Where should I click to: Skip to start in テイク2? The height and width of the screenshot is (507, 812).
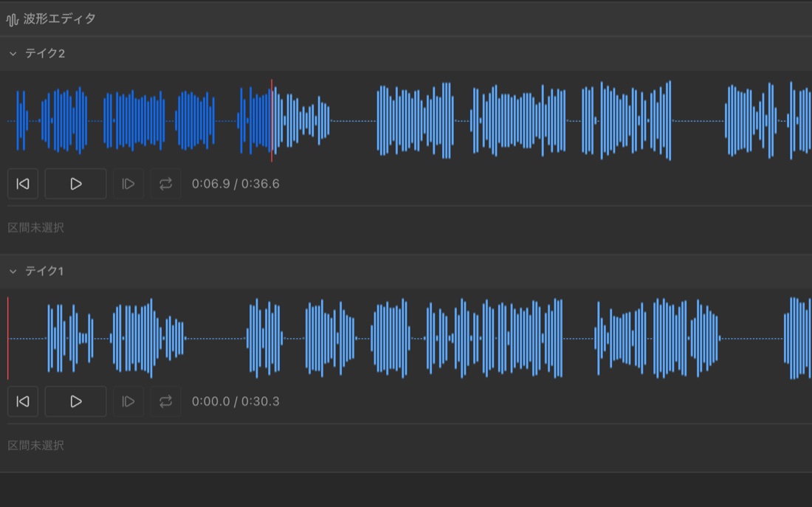(x=23, y=184)
